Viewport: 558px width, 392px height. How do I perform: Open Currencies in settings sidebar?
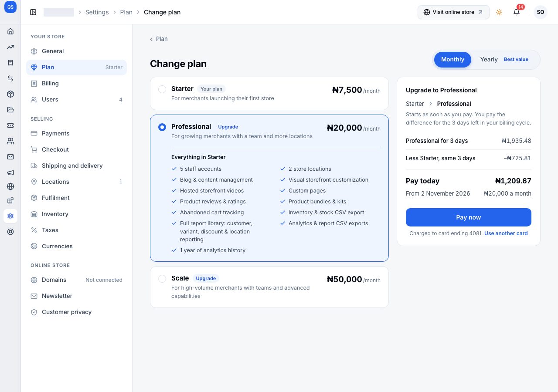pos(76,246)
